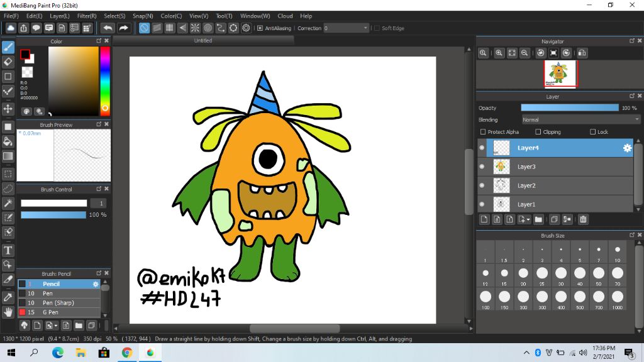The image size is (644, 362).
Task: Select the Eraser tool
Action: coord(8,62)
